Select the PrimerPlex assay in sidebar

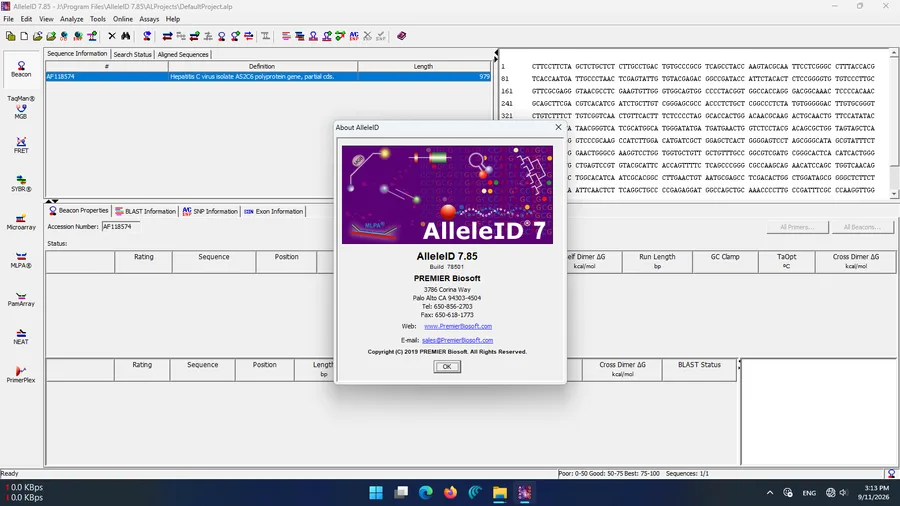coord(21,375)
